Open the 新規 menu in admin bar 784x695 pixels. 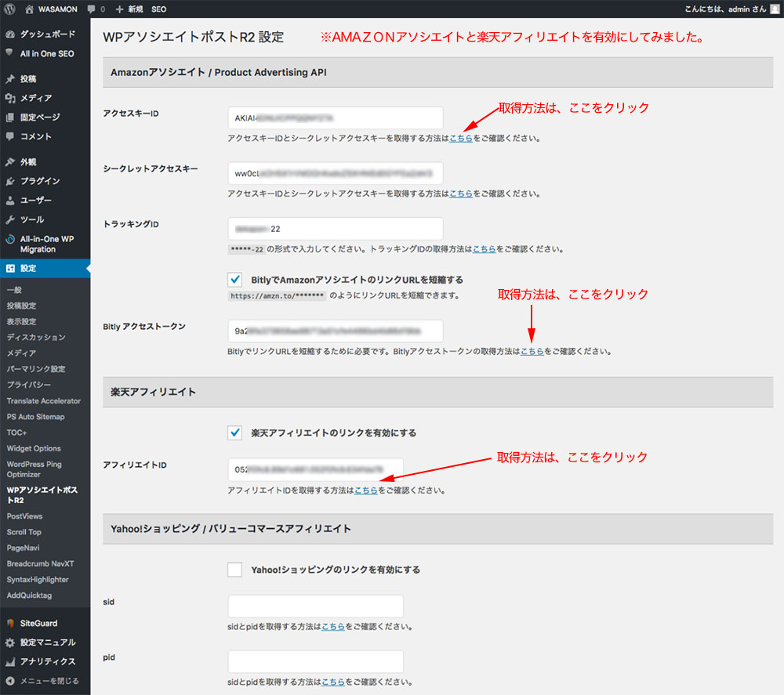click(x=129, y=9)
